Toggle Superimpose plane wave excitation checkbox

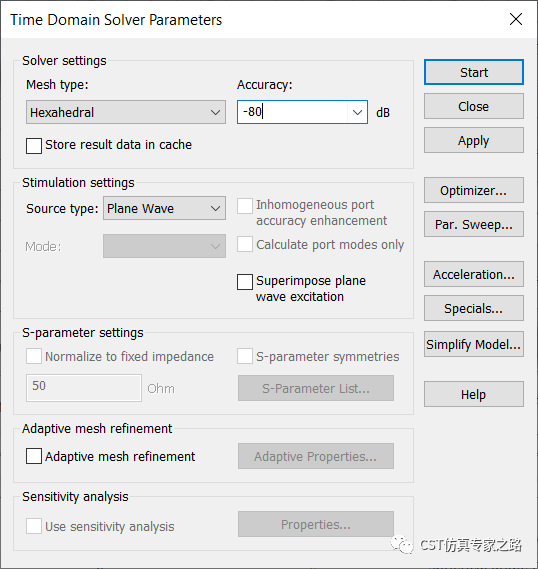pos(245,282)
